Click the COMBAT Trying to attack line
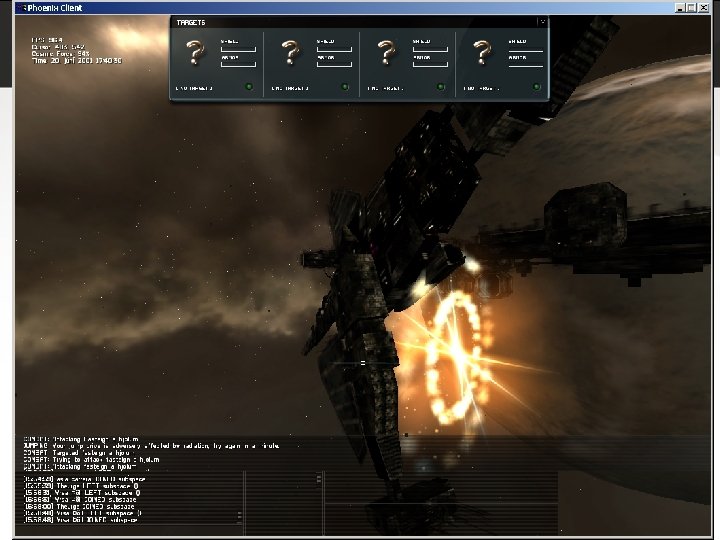This screenshot has width=720, height=540. [x=91, y=460]
